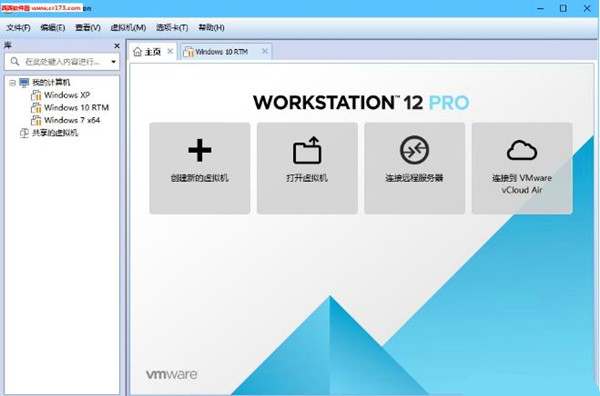Click 打开虚拟机 label
The height and width of the screenshot is (396, 600).
[x=307, y=178]
